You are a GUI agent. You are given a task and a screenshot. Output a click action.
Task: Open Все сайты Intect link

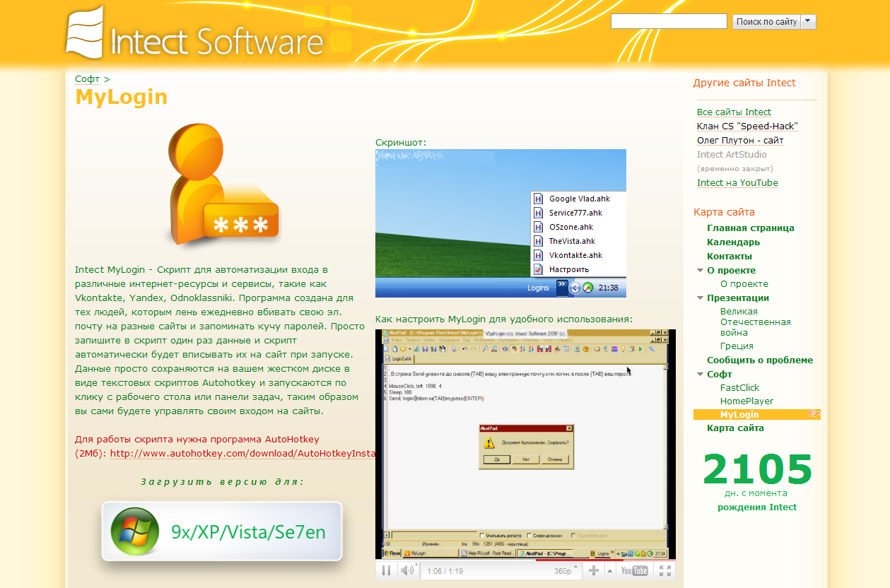coord(734,112)
